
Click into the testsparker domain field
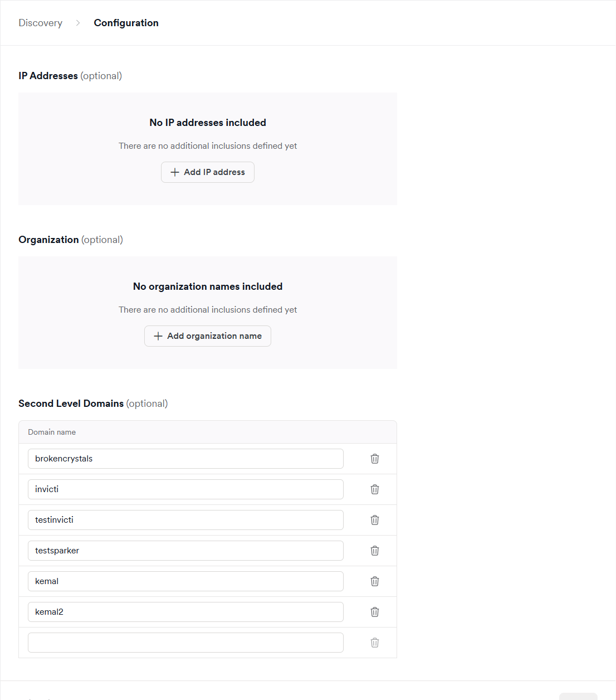pyautogui.click(x=185, y=551)
